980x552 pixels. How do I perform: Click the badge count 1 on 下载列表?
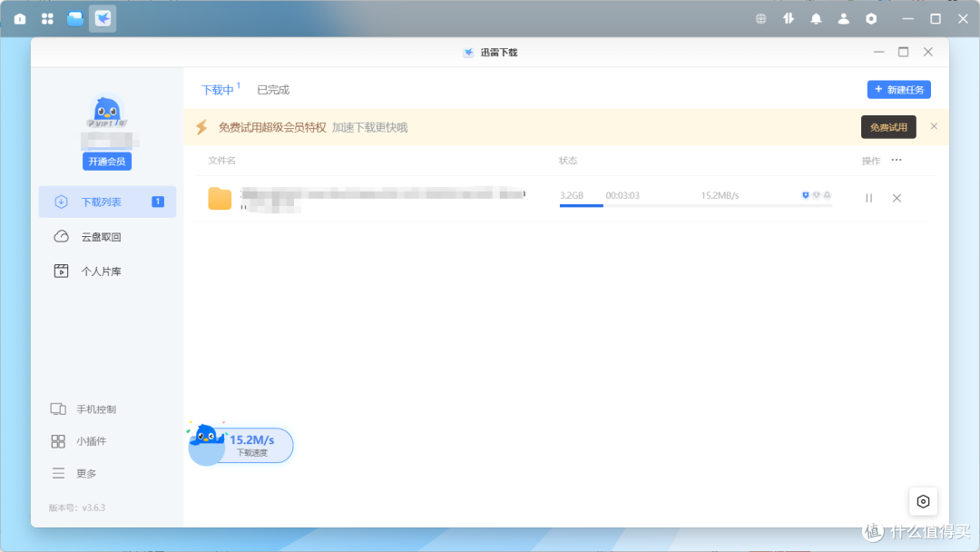coord(158,202)
